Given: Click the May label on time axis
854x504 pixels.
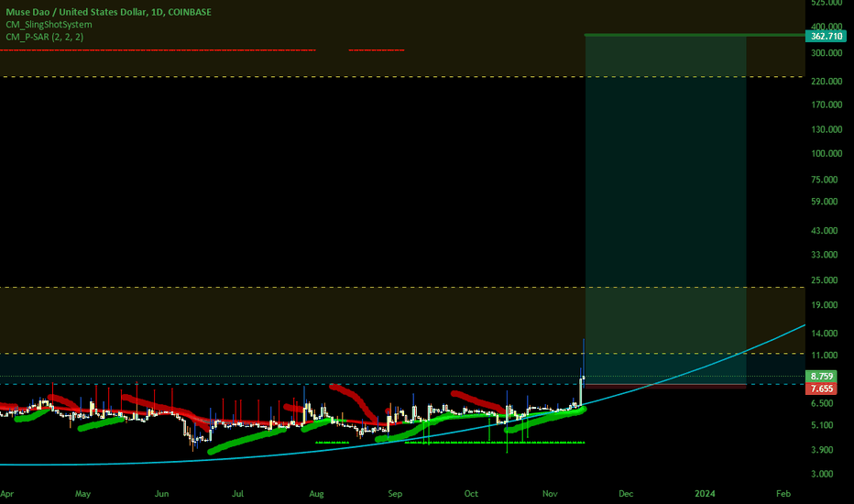Looking at the screenshot, I should click(x=82, y=494).
